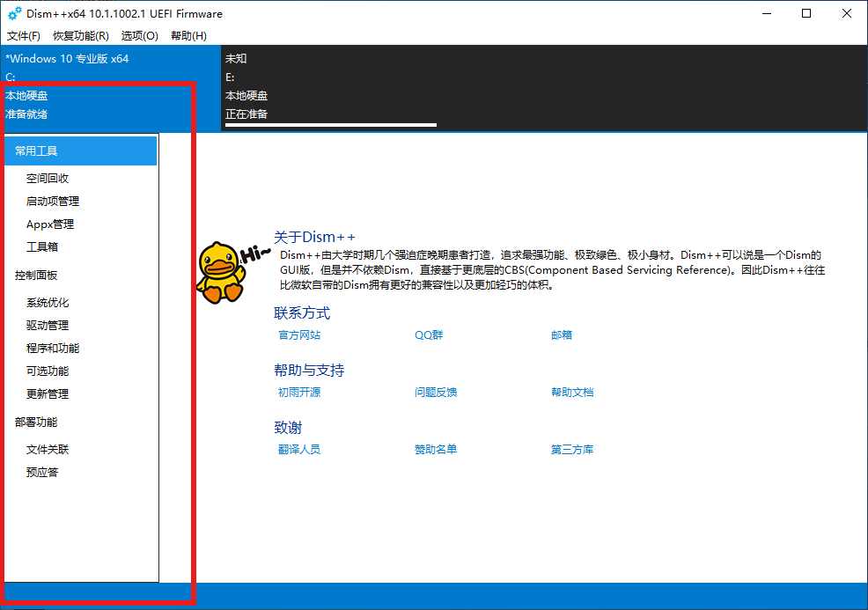Open 文件关联 in the sidebar
The height and width of the screenshot is (610, 868).
pos(48,450)
